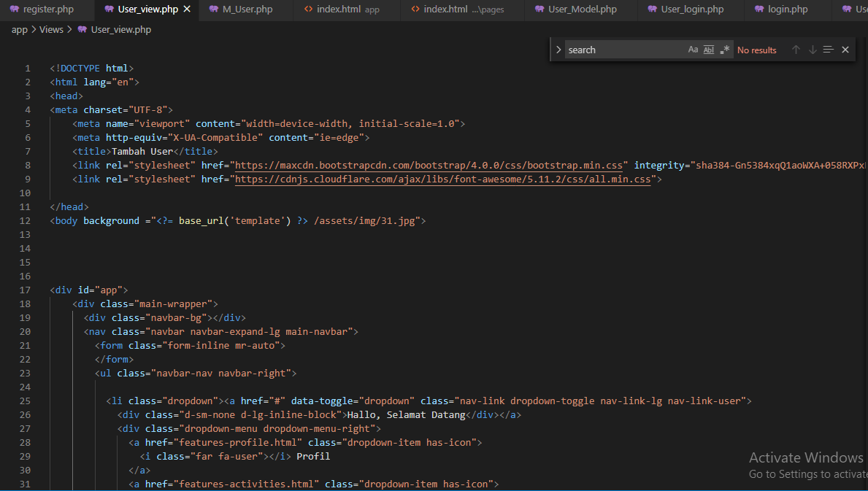Screen dimensions: 868x491
Task: Click User_view.php breadcrumb item
Action: click(x=120, y=30)
